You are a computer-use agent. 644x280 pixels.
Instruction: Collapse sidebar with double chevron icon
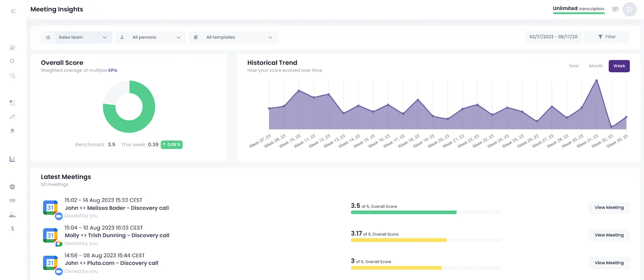[x=13, y=11]
